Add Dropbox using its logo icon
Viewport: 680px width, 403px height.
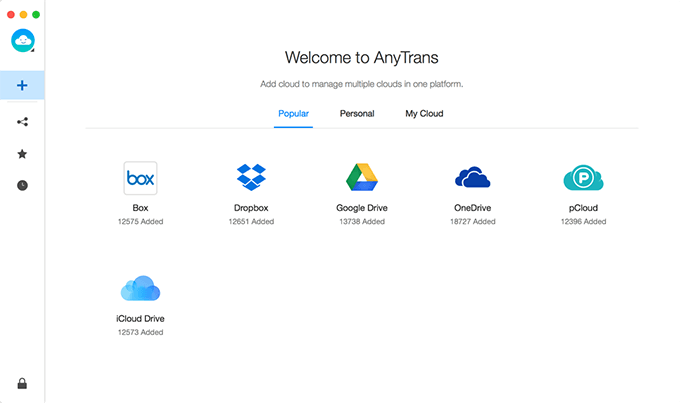click(251, 177)
